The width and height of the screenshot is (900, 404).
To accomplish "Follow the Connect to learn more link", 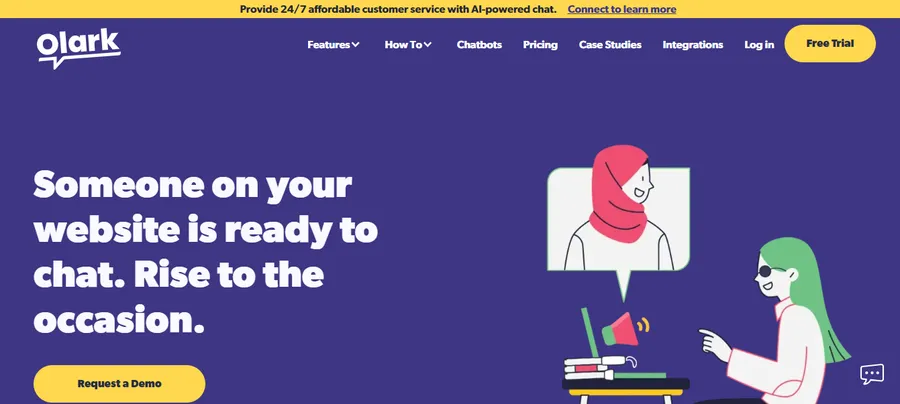I will pyautogui.click(x=622, y=9).
